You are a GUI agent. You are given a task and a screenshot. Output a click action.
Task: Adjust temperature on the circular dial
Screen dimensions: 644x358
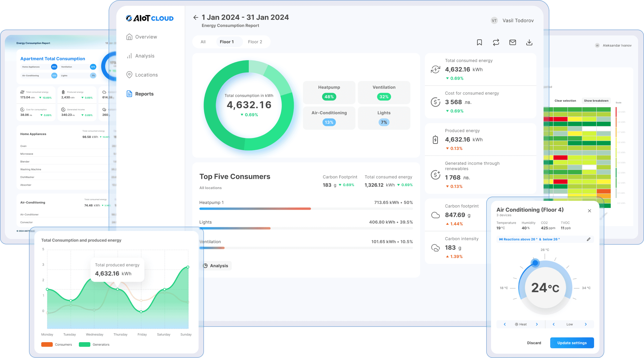[x=535, y=263]
